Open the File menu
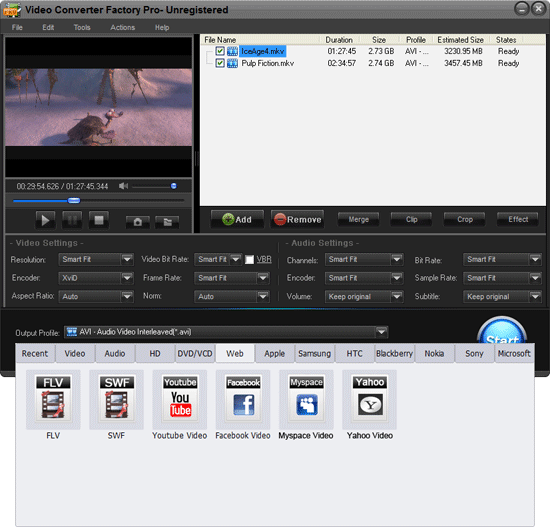 click(17, 27)
